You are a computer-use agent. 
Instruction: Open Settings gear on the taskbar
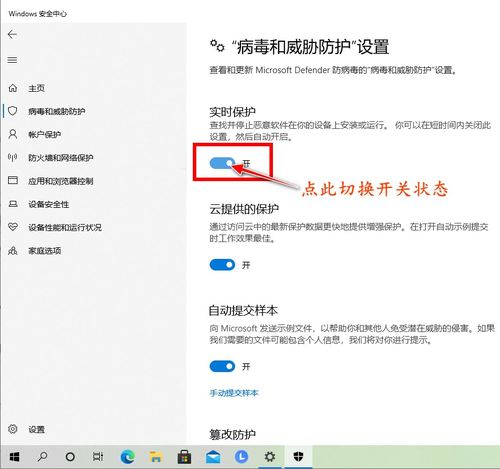(x=270, y=457)
